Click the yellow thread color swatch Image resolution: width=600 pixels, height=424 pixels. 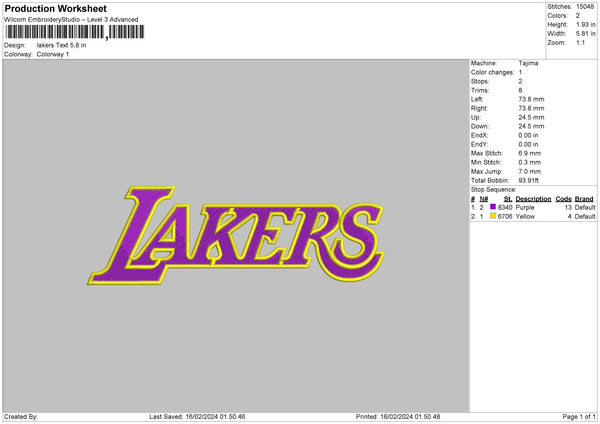493,216
